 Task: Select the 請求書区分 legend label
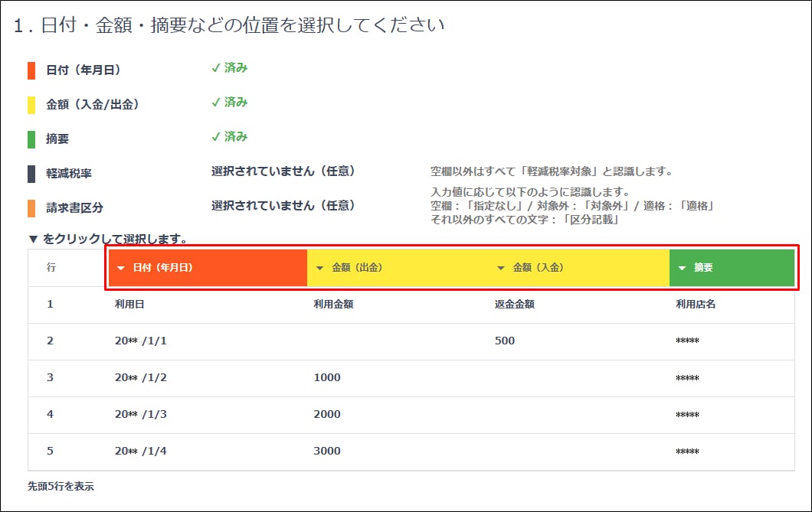coord(74,208)
